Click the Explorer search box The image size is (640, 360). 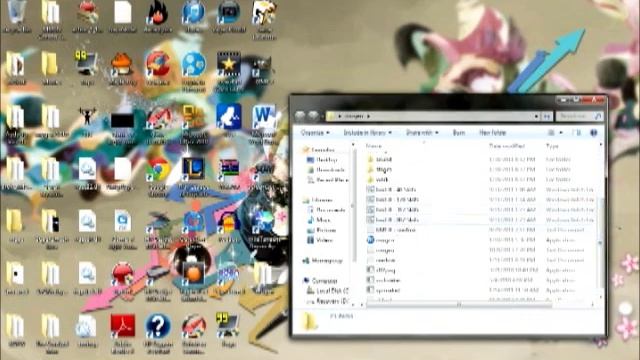pos(579,116)
